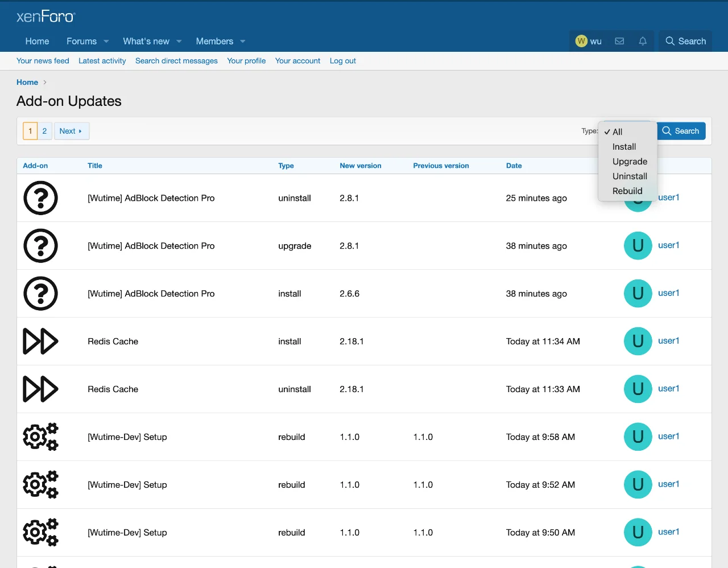The image size is (728, 568).
Task: Choose the All option with checkmark
Action: [x=617, y=131]
